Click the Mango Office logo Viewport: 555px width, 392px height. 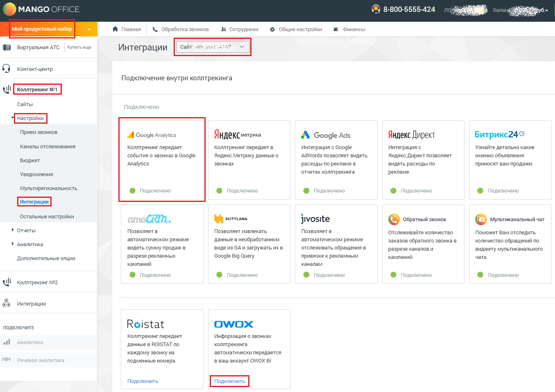point(41,9)
